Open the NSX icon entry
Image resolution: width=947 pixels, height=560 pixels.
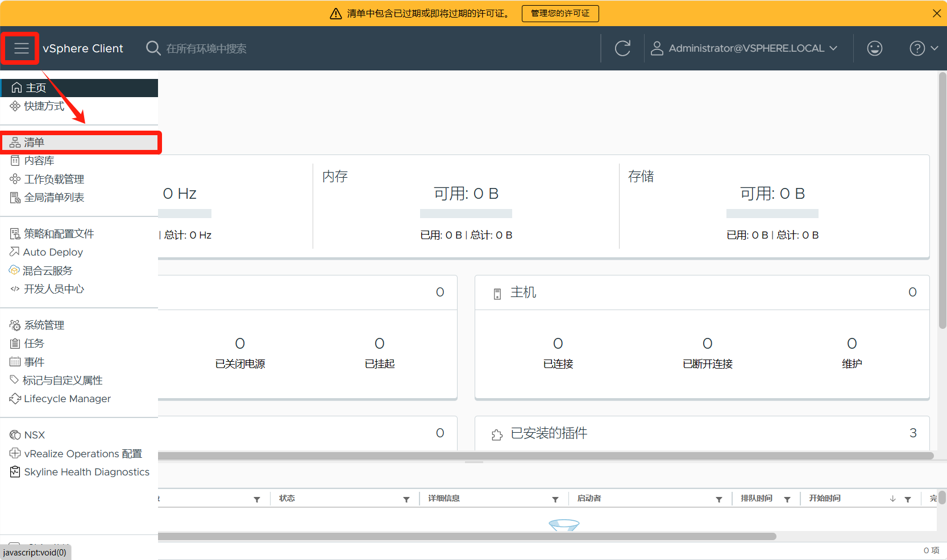point(15,435)
